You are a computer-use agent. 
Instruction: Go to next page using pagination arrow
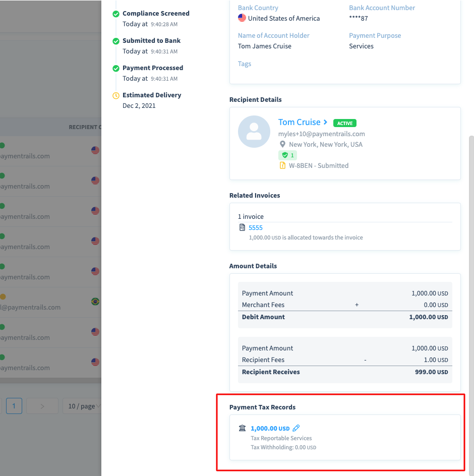click(x=42, y=406)
